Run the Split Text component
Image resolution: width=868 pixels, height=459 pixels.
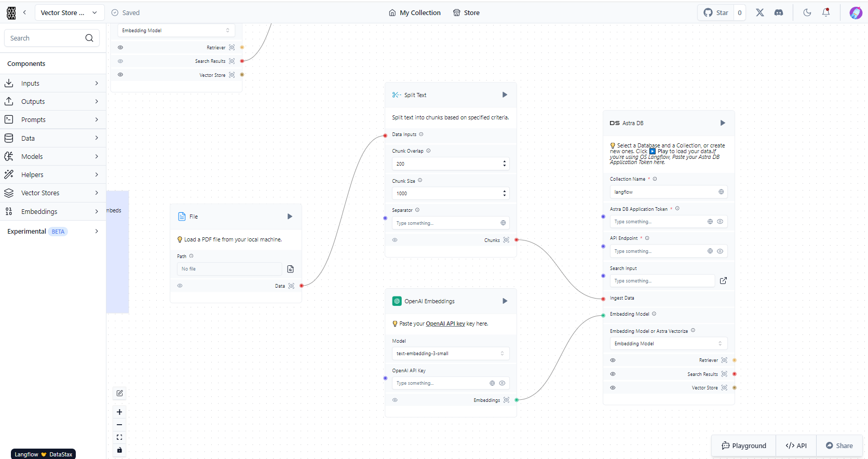(505, 95)
